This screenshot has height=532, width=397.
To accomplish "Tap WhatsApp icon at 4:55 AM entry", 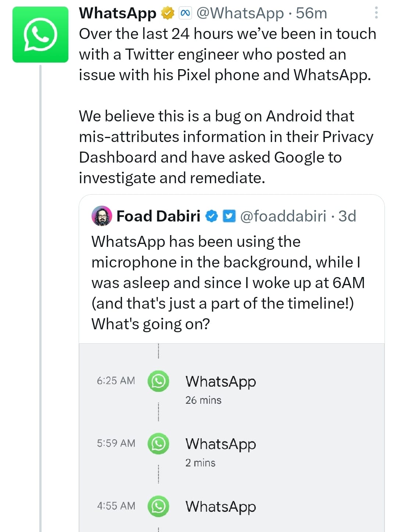I will pyautogui.click(x=158, y=506).
